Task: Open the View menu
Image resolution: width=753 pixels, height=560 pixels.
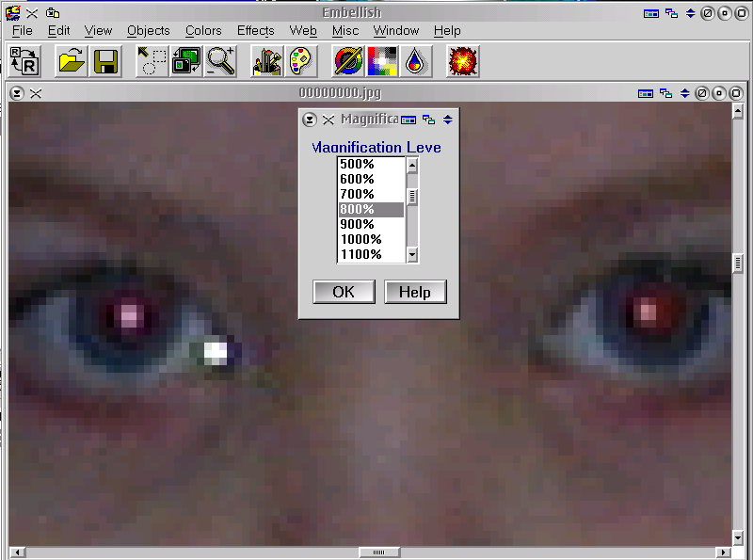Action: coord(99,31)
